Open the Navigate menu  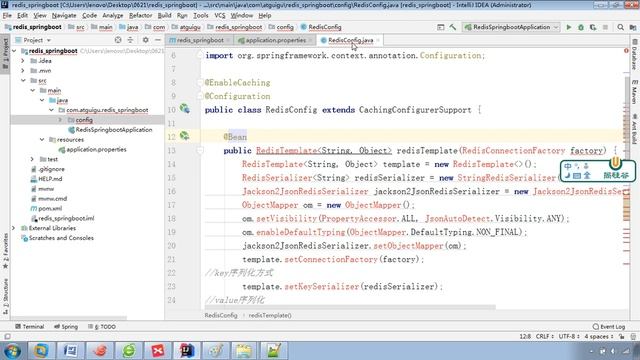[x=64, y=16]
